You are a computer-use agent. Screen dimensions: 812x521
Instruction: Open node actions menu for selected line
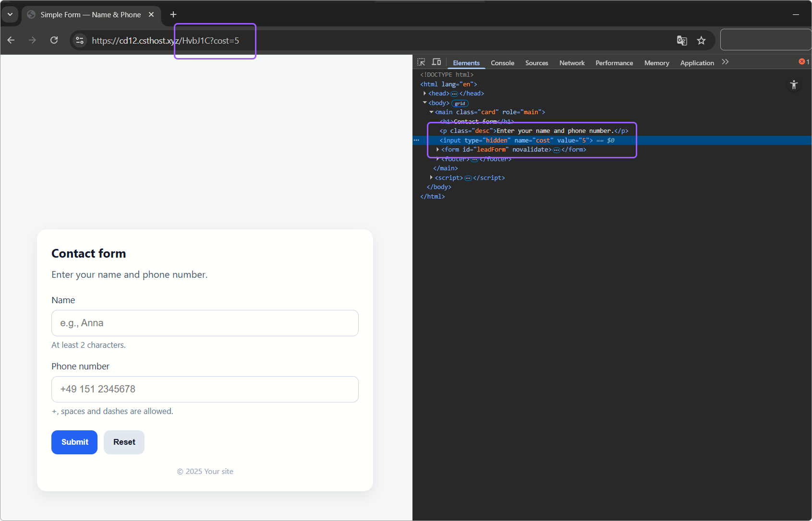click(x=416, y=140)
